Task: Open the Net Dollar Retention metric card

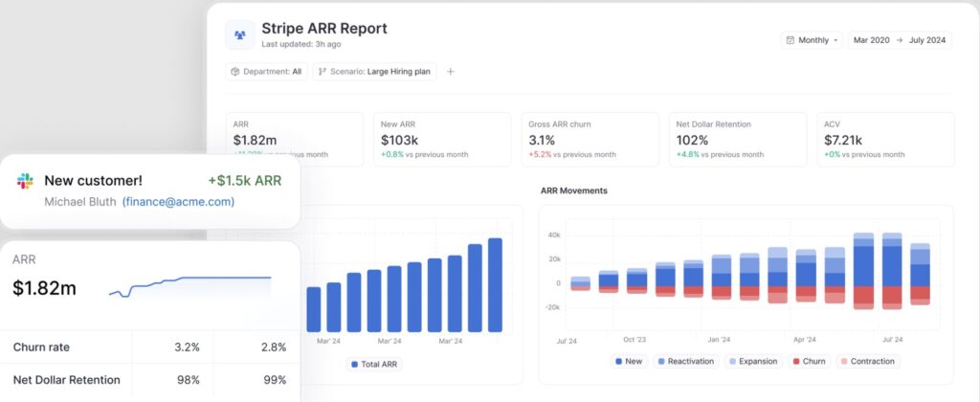Action: (735, 140)
